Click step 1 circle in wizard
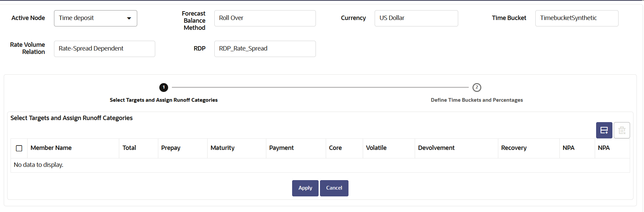Image resolution: width=644 pixels, height=212 pixels. click(x=164, y=88)
